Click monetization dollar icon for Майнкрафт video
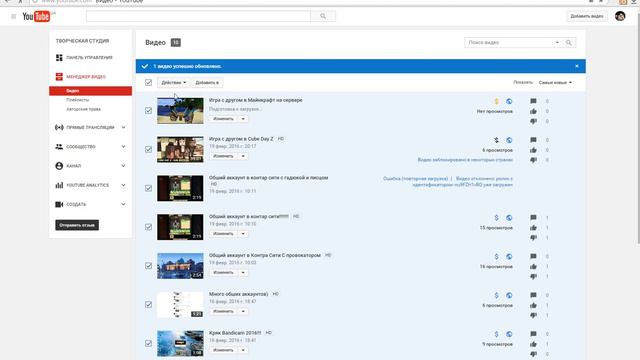The image size is (640, 360). [496, 101]
